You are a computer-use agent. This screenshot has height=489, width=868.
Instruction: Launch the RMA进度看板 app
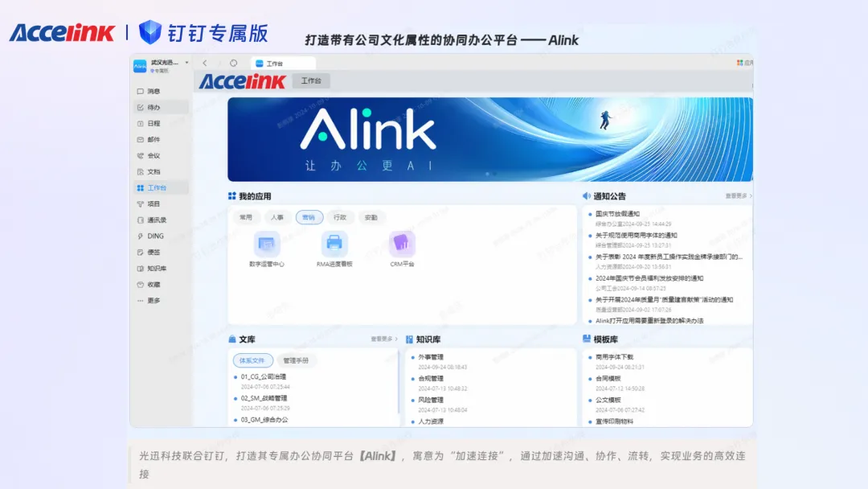334,250
